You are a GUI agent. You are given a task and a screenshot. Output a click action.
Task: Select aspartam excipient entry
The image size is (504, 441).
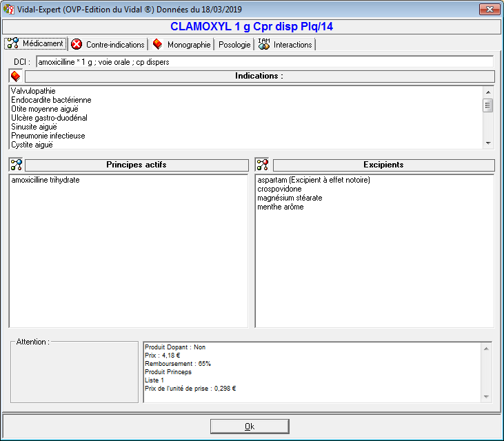point(314,180)
